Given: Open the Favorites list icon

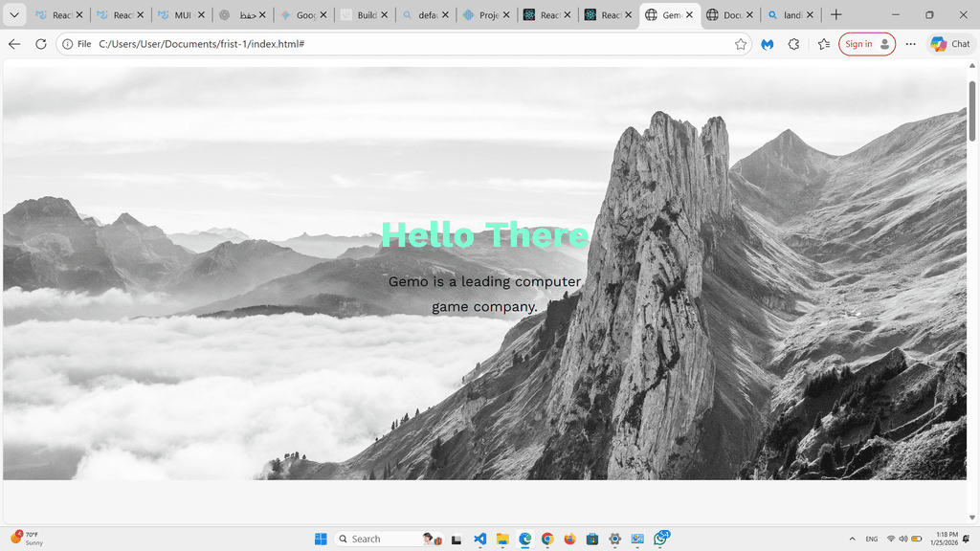Looking at the screenshot, I should click(824, 44).
